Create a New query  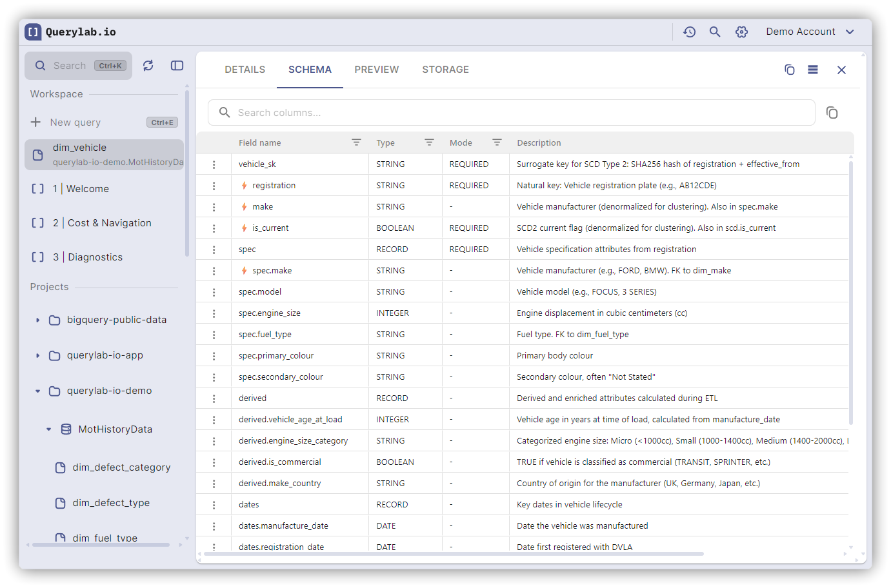[75, 122]
